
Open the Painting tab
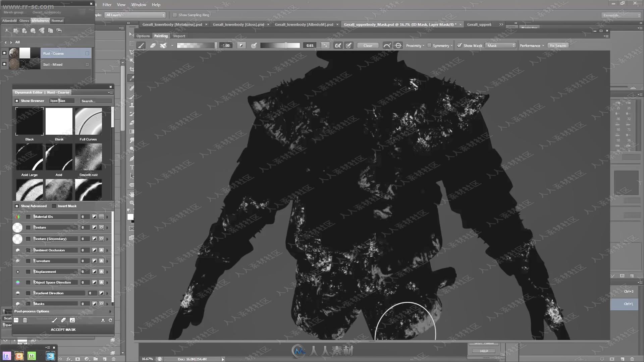point(161,36)
